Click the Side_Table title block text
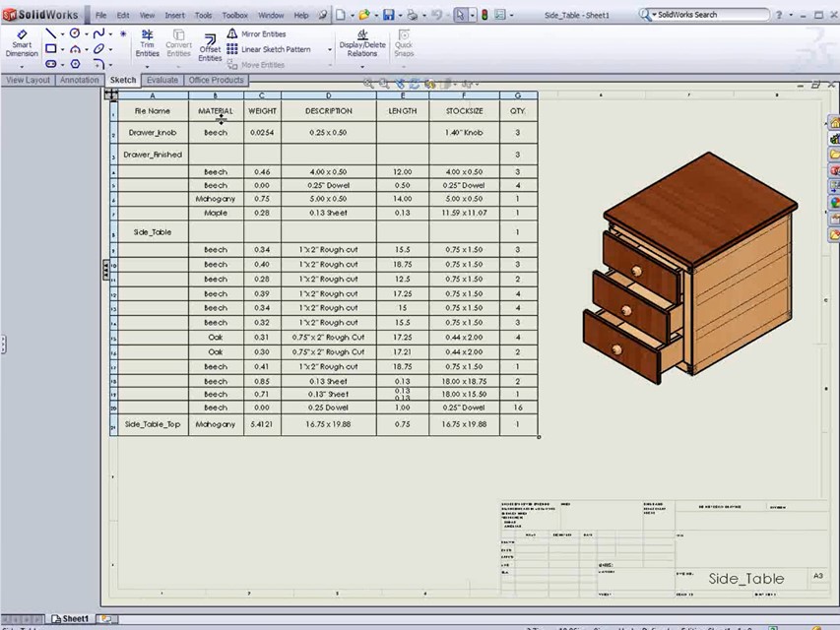 (745, 579)
